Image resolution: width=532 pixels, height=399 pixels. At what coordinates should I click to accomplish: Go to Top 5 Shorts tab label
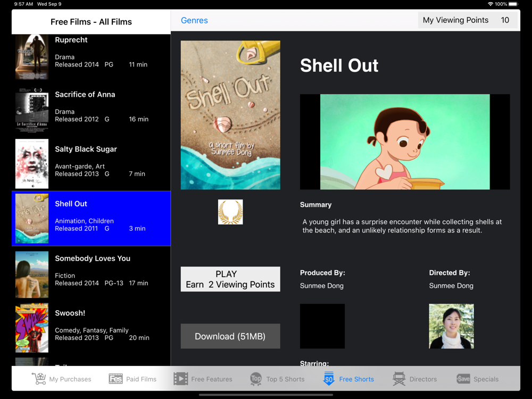[285, 379]
